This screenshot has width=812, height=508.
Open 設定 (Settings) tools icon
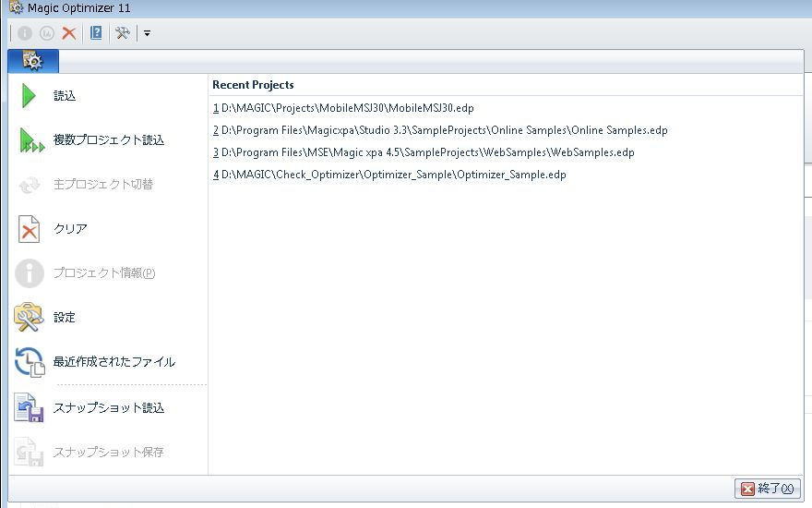tap(30, 318)
